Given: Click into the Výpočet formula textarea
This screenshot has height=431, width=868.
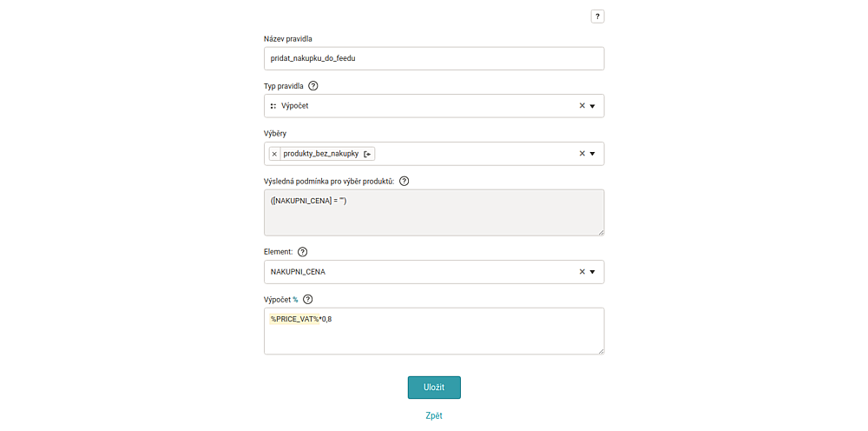Looking at the screenshot, I should click(434, 331).
